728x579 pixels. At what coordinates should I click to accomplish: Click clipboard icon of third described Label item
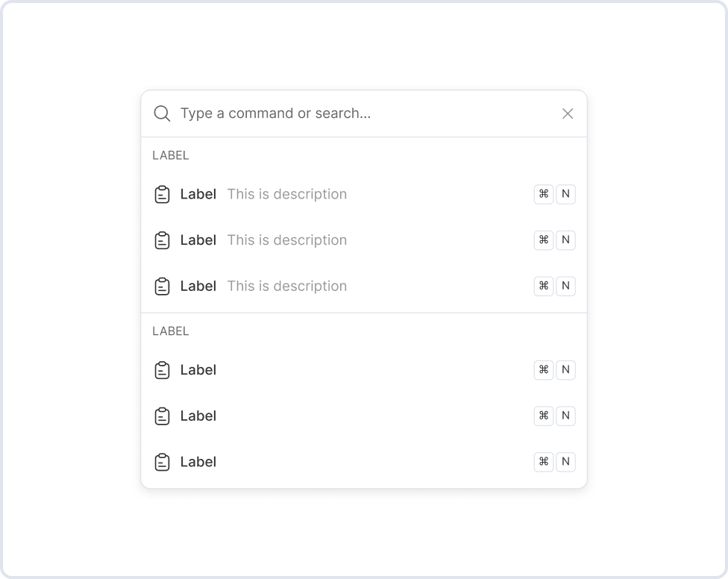coord(162,287)
